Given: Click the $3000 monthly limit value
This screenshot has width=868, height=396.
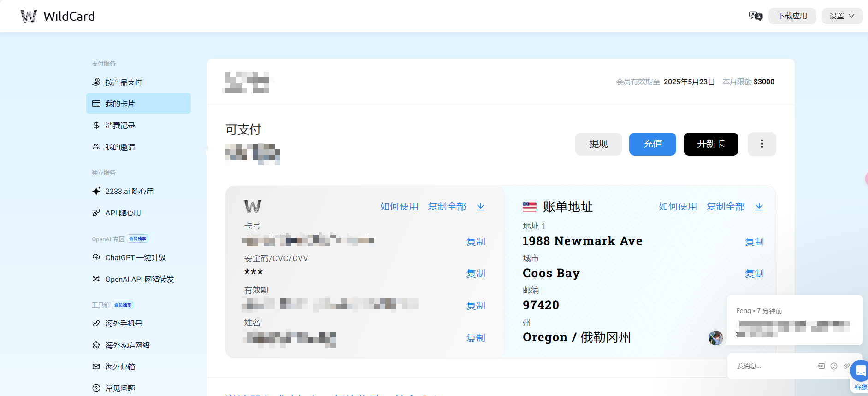Looking at the screenshot, I should tap(764, 82).
